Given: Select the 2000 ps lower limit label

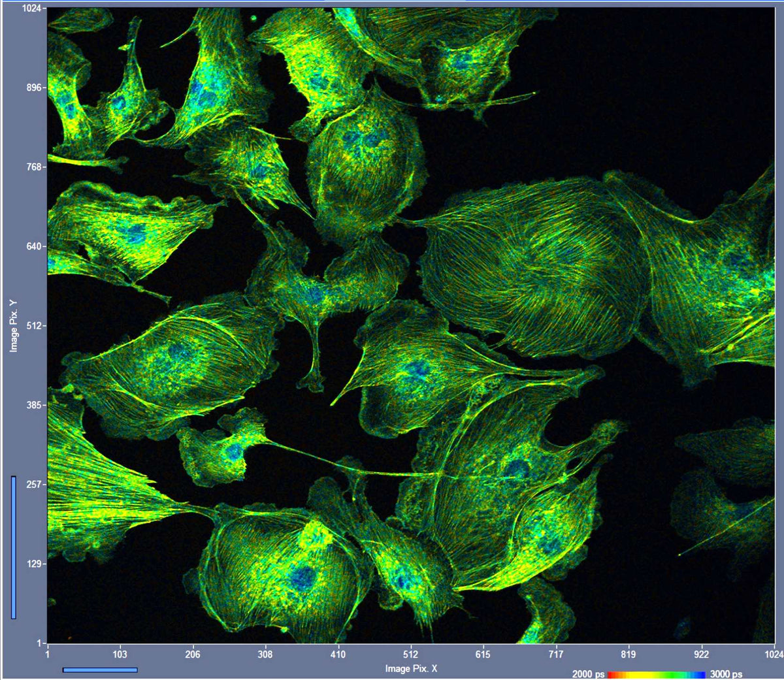Looking at the screenshot, I should [x=588, y=674].
